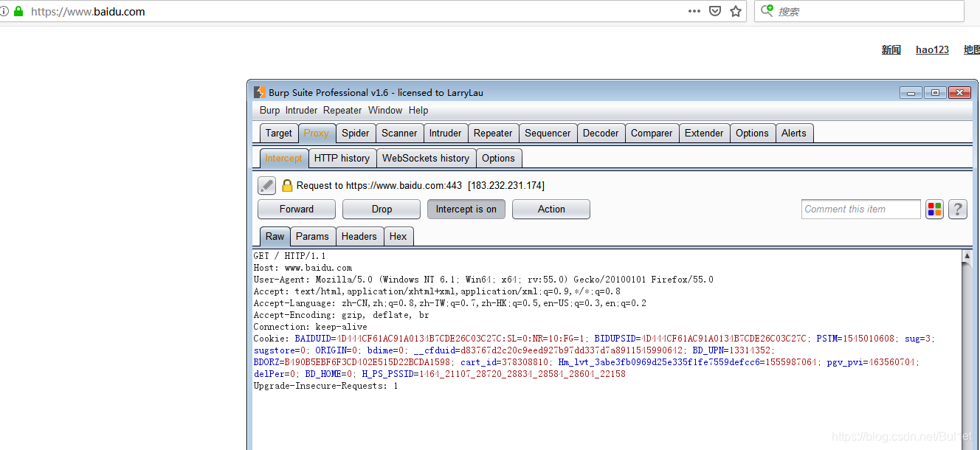980x450 pixels.
Task: Click the Forward button
Action: pyautogui.click(x=297, y=210)
